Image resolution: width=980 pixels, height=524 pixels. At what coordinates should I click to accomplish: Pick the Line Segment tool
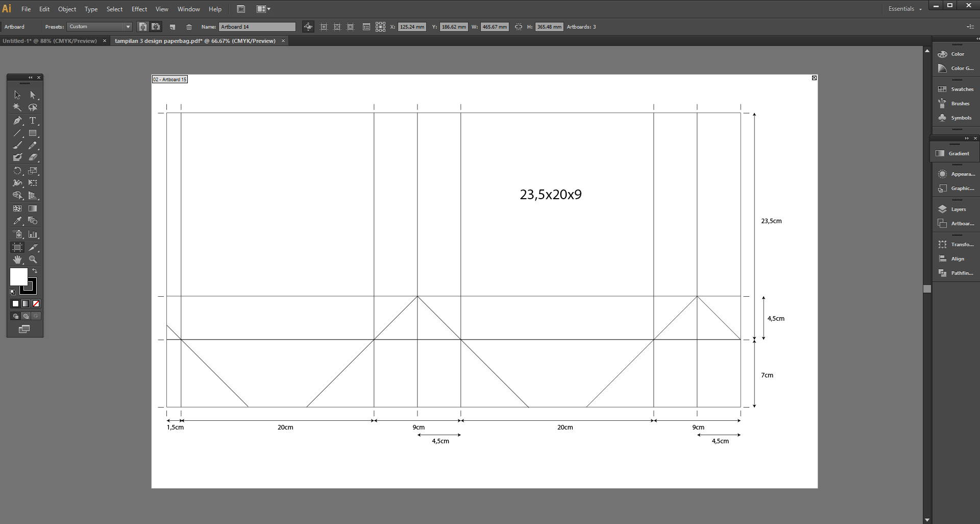pyautogui.click(x=17, y=133)
